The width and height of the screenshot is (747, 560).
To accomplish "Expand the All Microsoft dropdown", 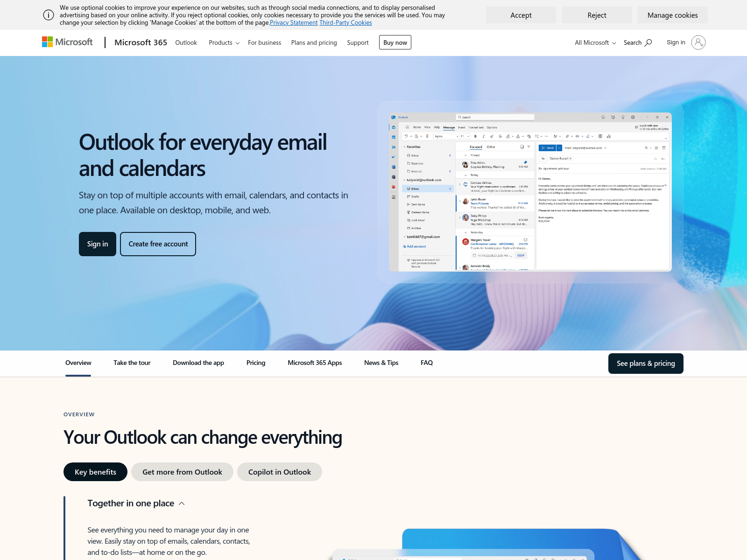I will click(x=595, y=42).
